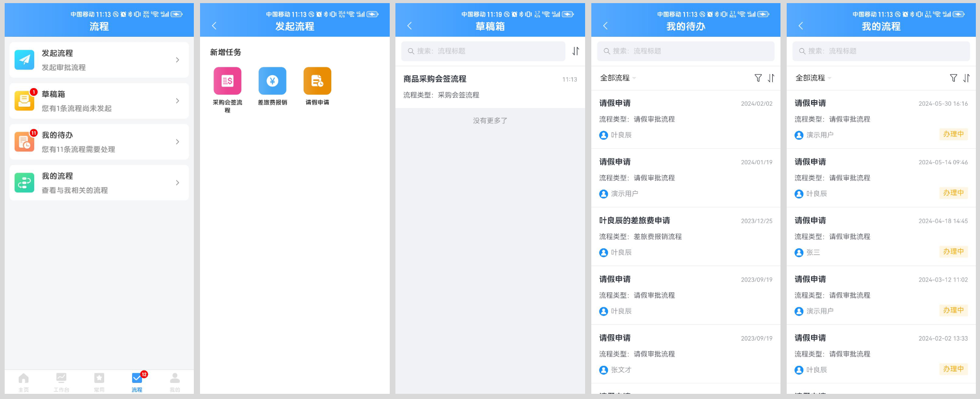Click the search field in 草稿箱 screen
980x399 pixels.
click(483, 51)
